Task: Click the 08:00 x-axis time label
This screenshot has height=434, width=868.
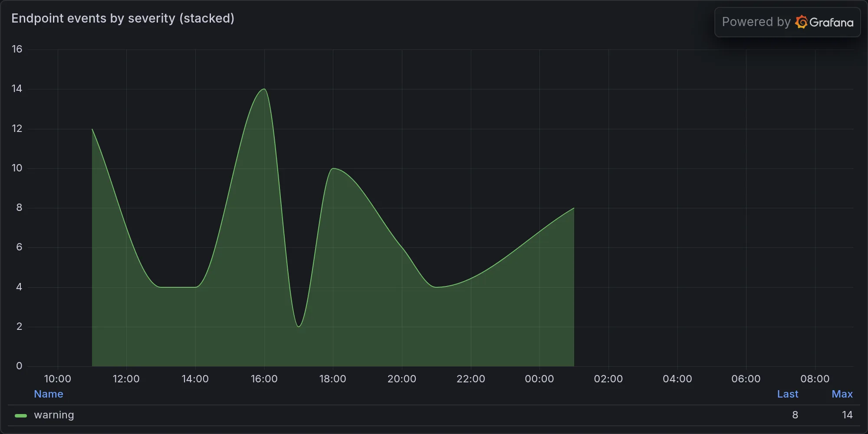Action: [x=815, y=379]
